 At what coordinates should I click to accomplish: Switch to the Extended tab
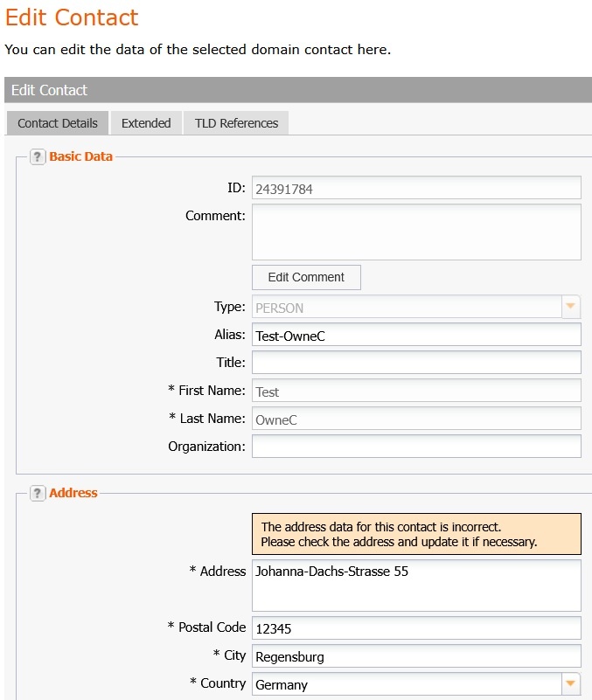pyautogui.click(x=146, y=123)
